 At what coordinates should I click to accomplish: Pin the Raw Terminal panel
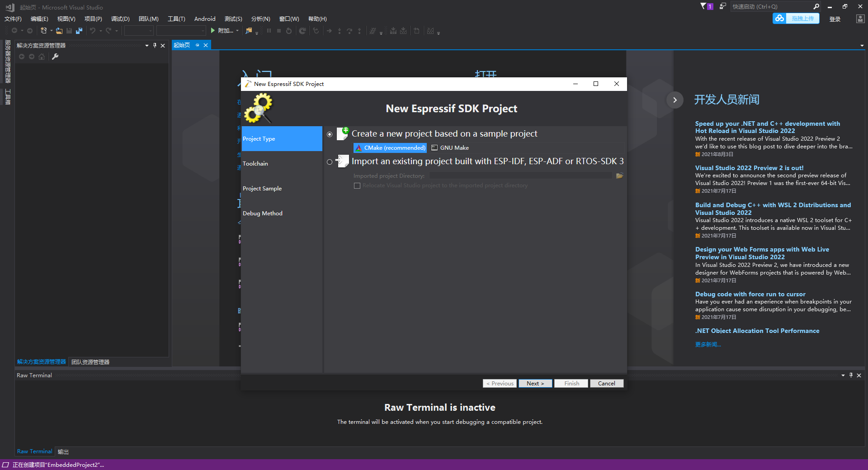coord(851,375)
